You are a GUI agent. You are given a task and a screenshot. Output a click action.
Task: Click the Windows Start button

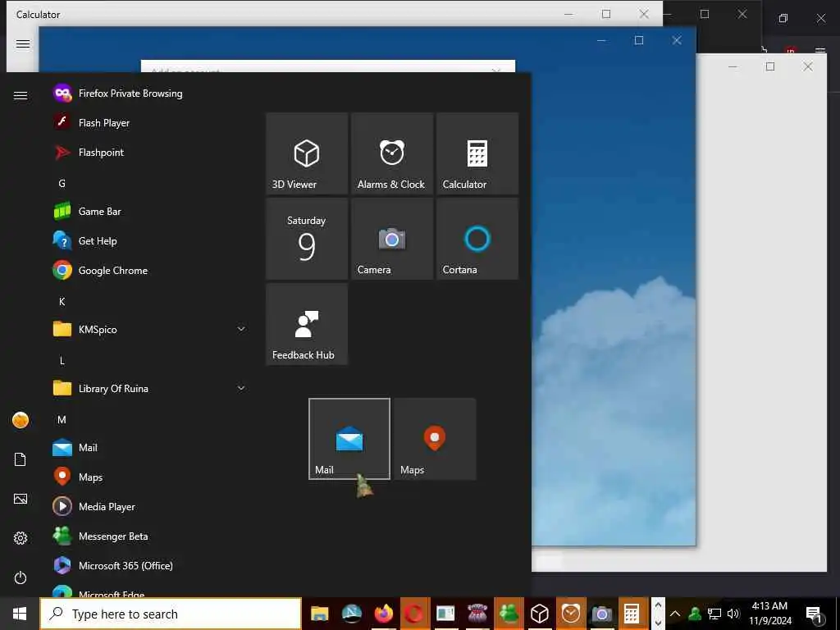click(20, 614)
